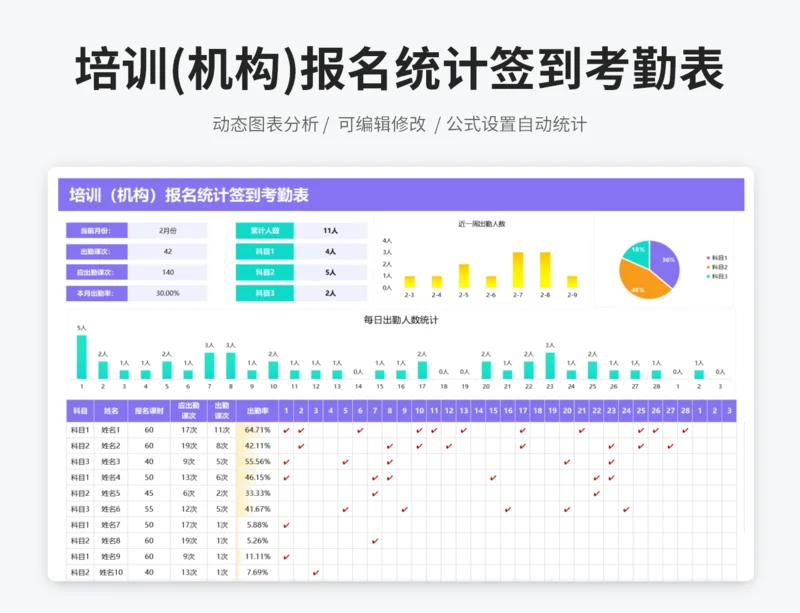The image size is (800, 613).
Task: Open the 2月份 current month selector cell
Action: (167, 230)
